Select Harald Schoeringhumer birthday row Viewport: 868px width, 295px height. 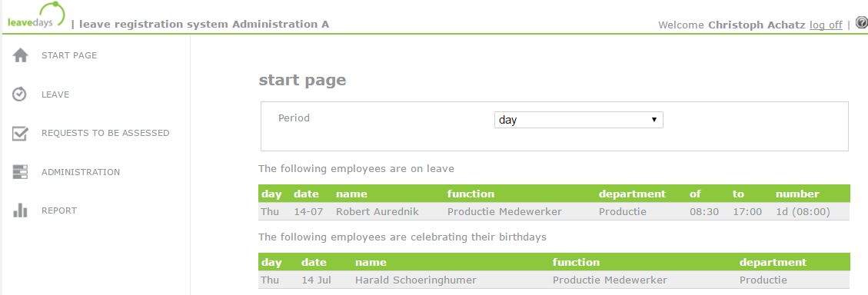[x=554, y=280]
